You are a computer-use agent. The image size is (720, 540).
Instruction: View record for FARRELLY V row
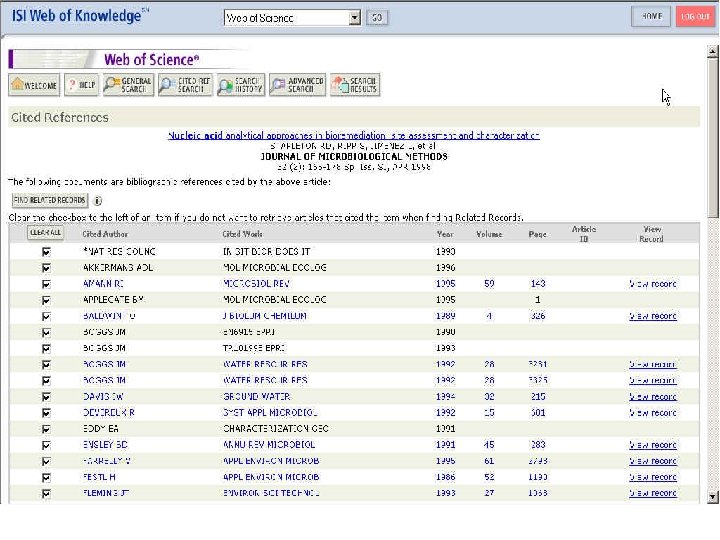(x=652, y=461)
